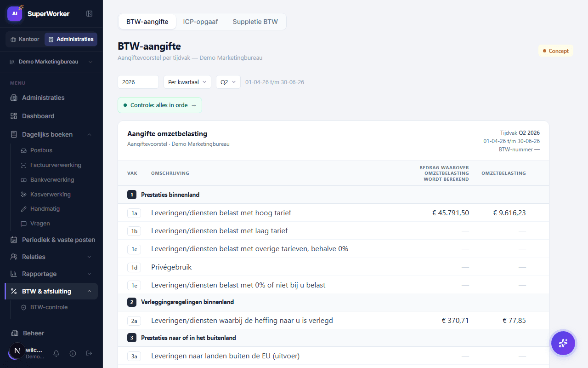The image size is (588, 368).
Task: Click the Omzetbelasting column header
Action: pos(503,173)
